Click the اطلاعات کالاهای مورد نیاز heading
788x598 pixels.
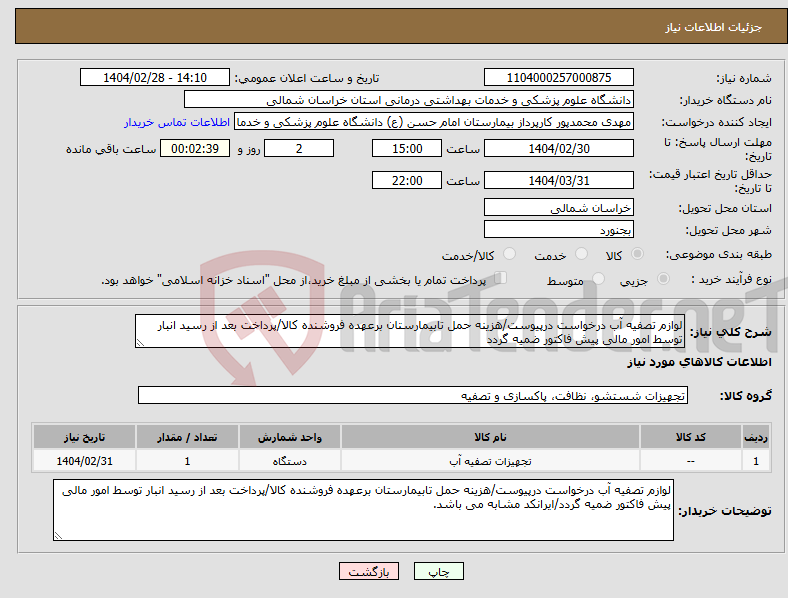point(699,362)
